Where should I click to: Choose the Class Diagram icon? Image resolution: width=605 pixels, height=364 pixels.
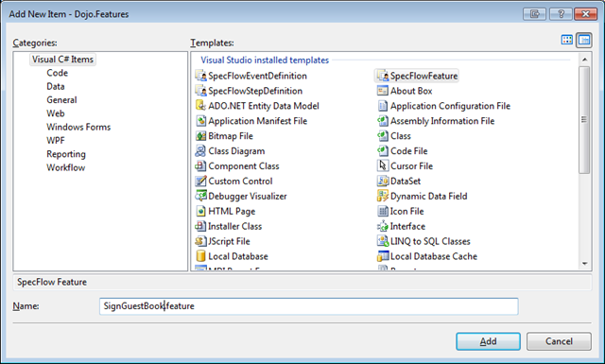201,151
